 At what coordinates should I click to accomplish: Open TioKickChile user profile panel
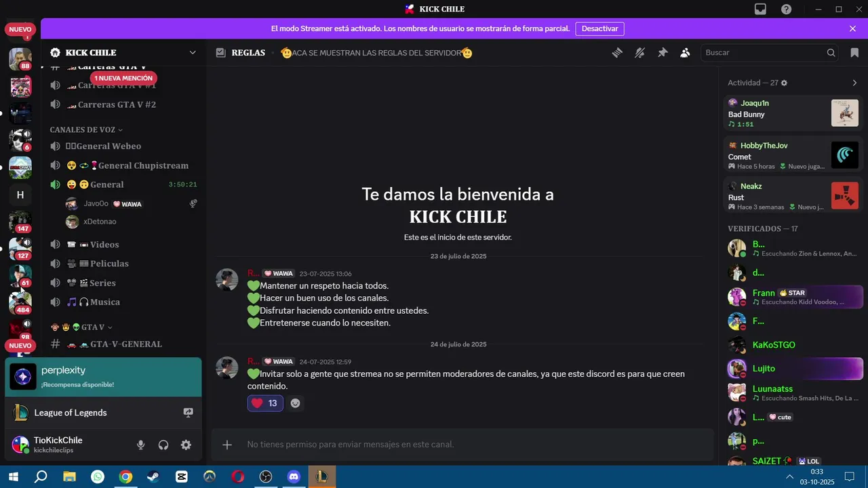click(68, 445)
